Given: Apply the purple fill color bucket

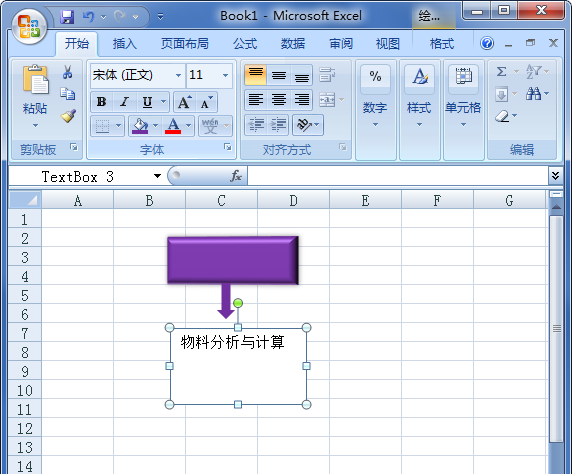Looking at the screenshot, I should 140,126.
